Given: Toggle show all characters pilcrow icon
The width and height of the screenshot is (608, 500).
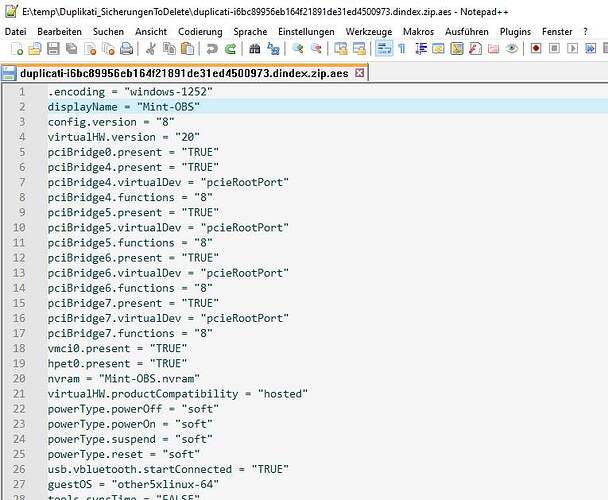Looking at the screenshot, I should point(402,49).
